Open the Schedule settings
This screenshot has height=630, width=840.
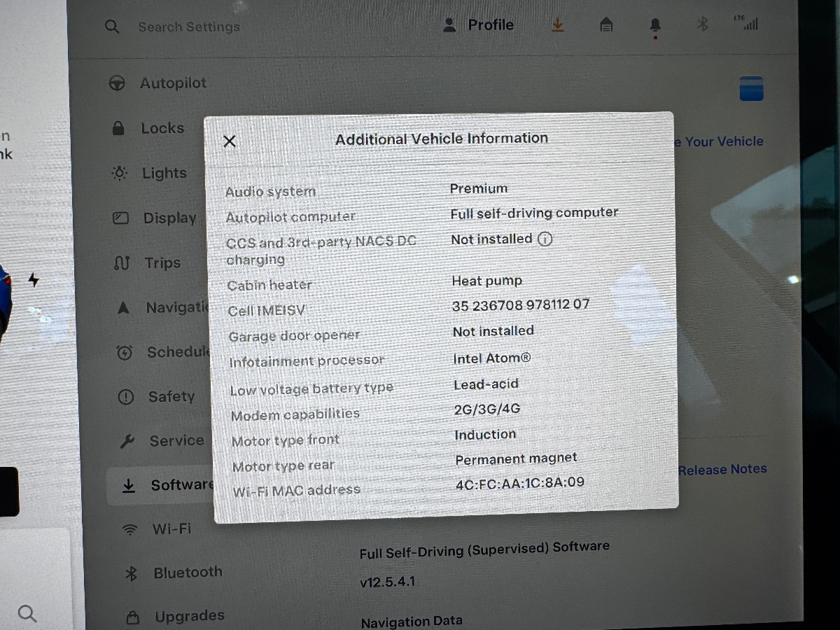click(x=178, y=352)
